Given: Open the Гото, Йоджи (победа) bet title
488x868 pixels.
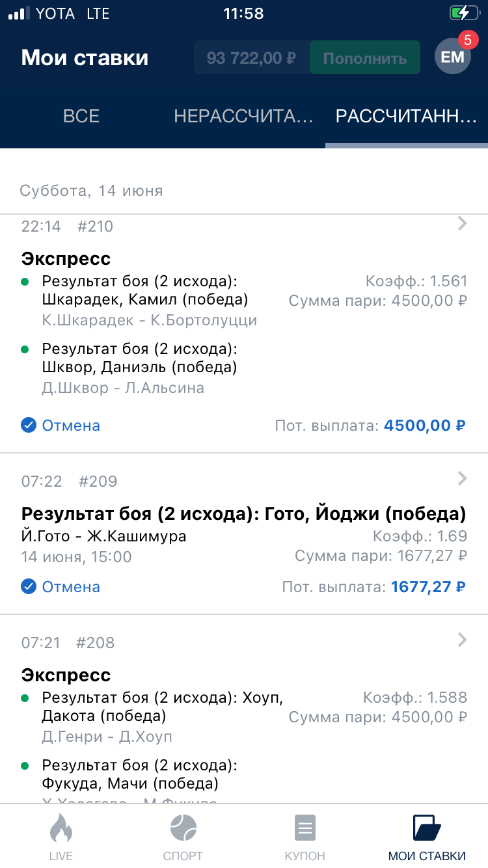Looking at the screenshot, I should (x=243, y=514).
